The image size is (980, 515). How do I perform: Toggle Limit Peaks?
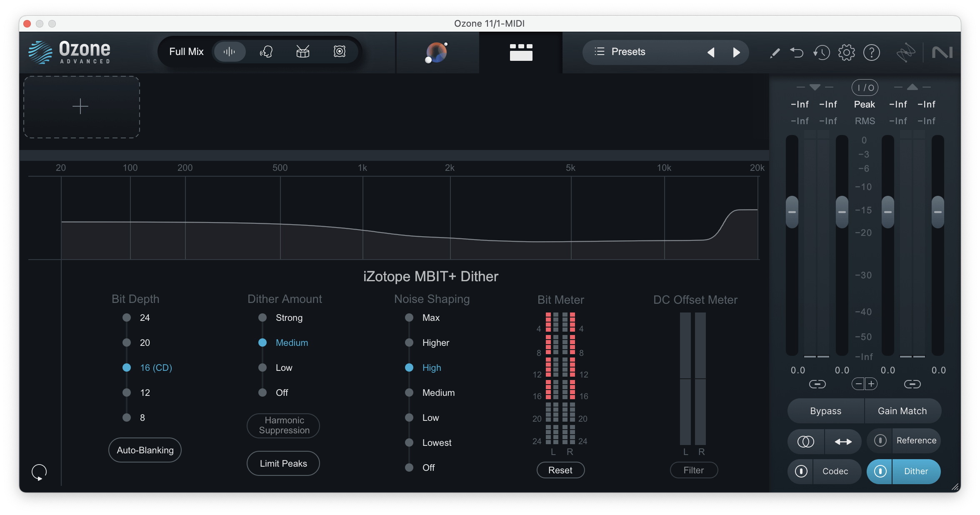pyautogui.click(x=283, y=463)
